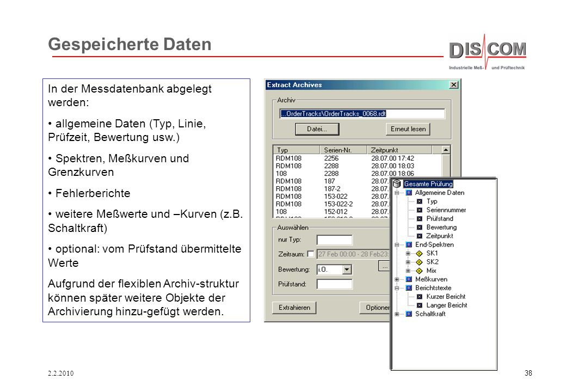Toggle the Bewertung checkbox in tree
Viewport: 566px width, 392px height.
pyautogui.click(x=420, y=228)
